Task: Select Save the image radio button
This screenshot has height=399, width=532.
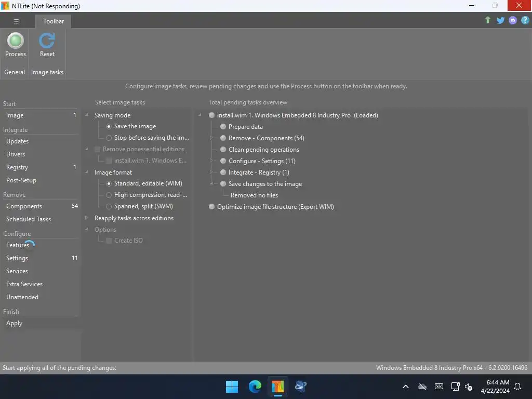Action: pos(109,126)
